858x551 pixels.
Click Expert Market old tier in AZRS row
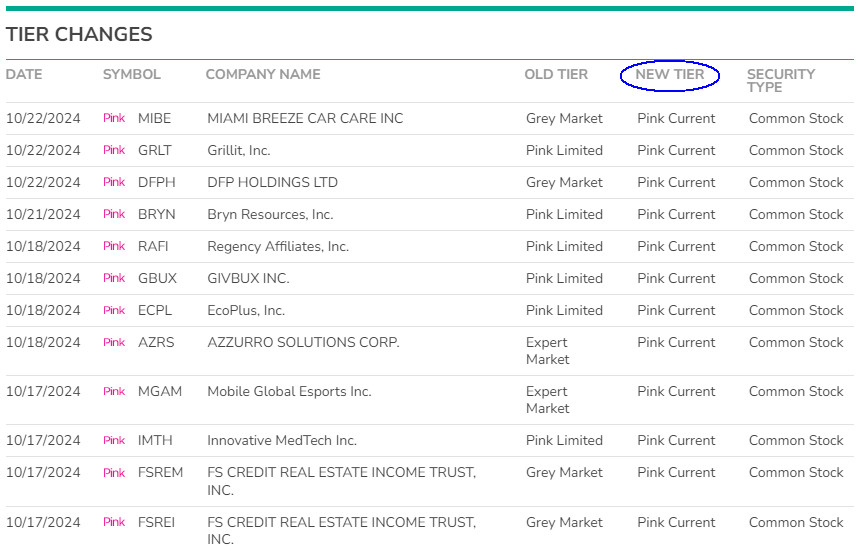[x=548, y=351]
